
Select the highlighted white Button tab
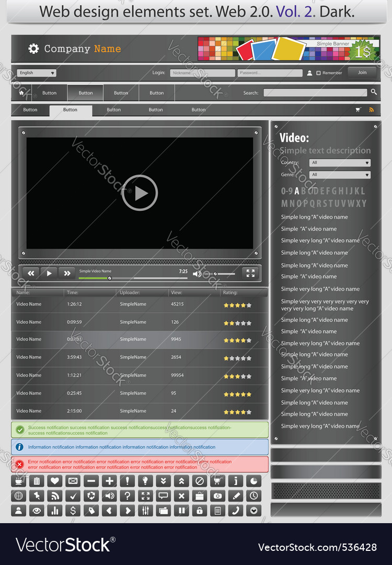click(x=71, y=110)
